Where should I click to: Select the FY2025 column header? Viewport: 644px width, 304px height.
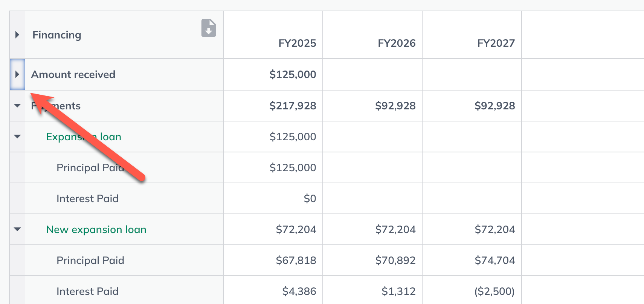coord(297,43)
